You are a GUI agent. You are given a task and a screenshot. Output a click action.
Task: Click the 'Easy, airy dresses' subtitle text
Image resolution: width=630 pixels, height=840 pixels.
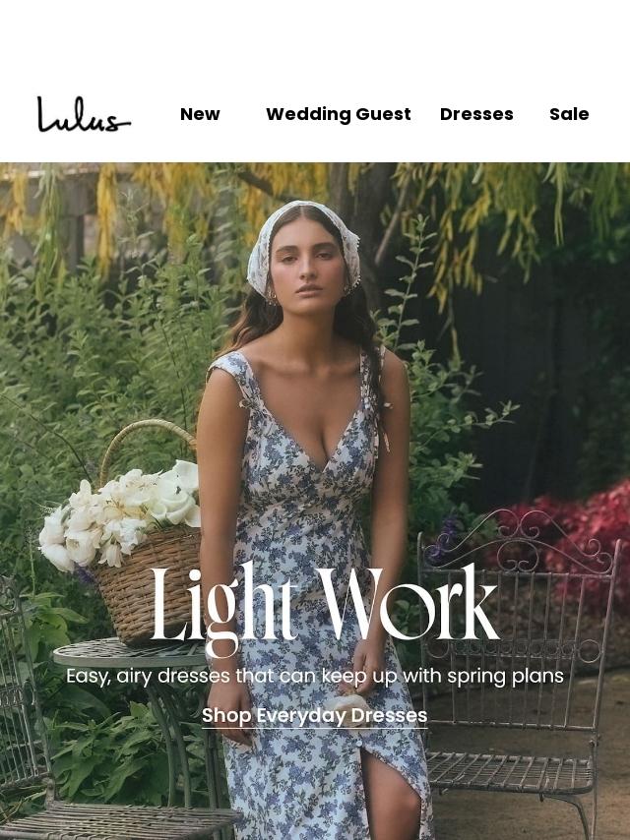tap(315, 676)
